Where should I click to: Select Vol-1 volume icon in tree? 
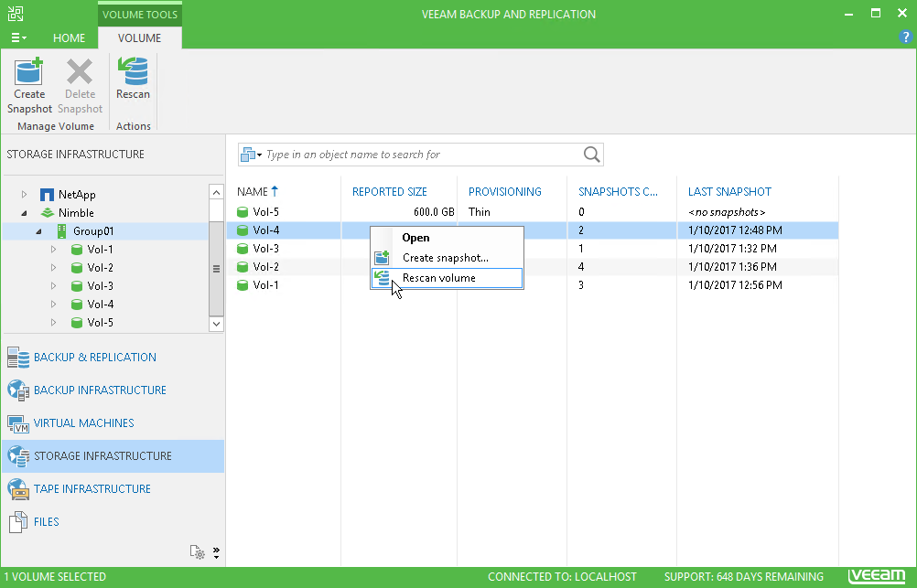(x=77, y=250)
